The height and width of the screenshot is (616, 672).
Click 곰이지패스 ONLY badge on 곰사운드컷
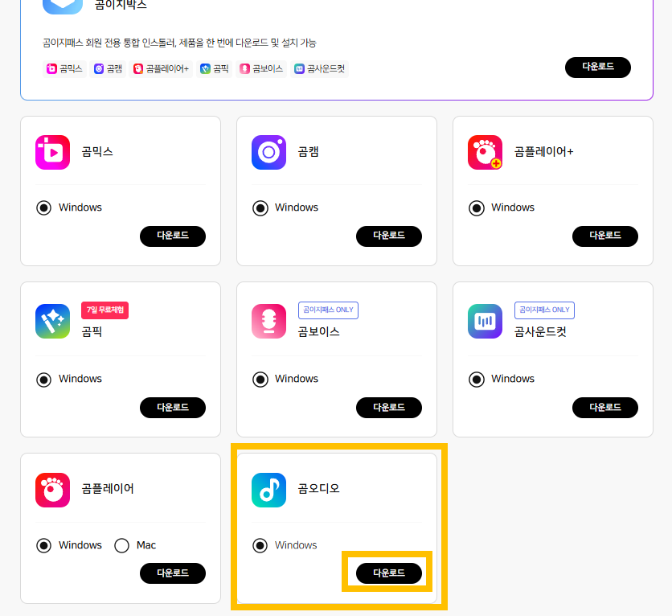544,310
